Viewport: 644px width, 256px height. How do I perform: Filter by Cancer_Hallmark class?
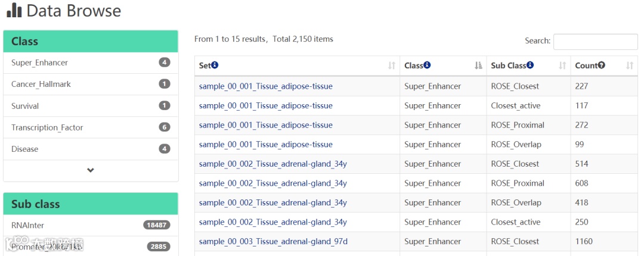pyautogui.click(x=41, y=84)
